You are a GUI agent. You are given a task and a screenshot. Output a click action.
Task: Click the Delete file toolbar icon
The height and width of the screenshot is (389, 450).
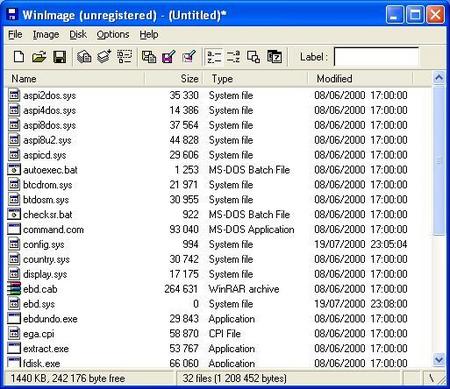(x=189, y=57)
